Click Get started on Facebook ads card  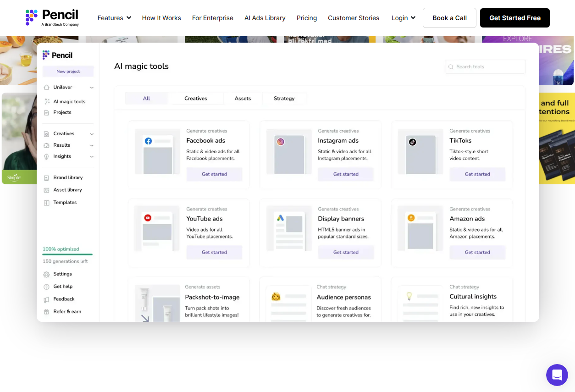pyautogui.click(x=214, y=174)
